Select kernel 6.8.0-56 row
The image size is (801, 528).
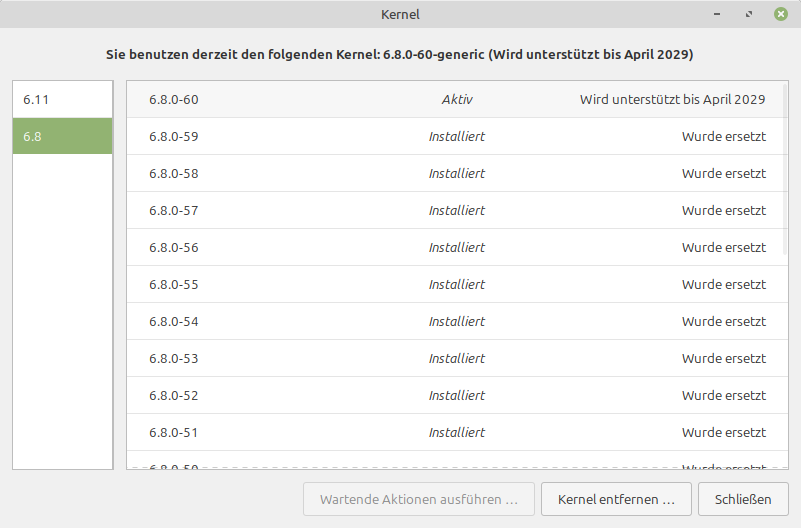coord(457,248)
